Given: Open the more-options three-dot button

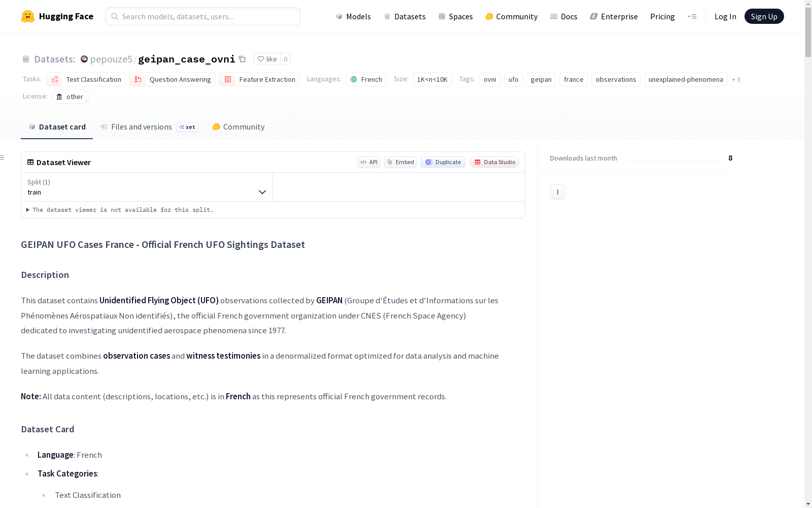Looking at the screenshot, I should [x=558, y=192].
